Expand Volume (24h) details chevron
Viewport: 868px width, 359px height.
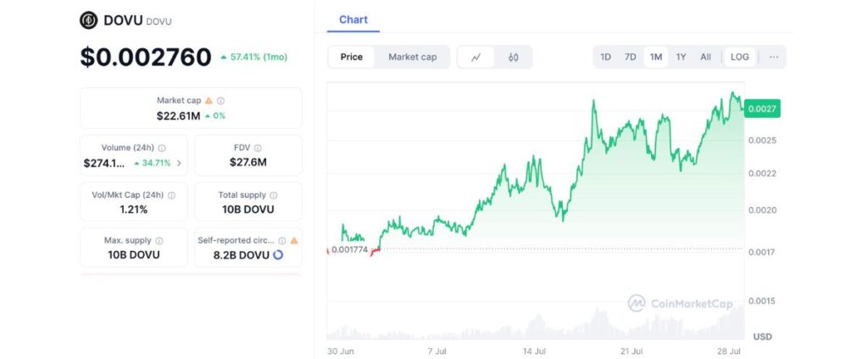[179, 163]
